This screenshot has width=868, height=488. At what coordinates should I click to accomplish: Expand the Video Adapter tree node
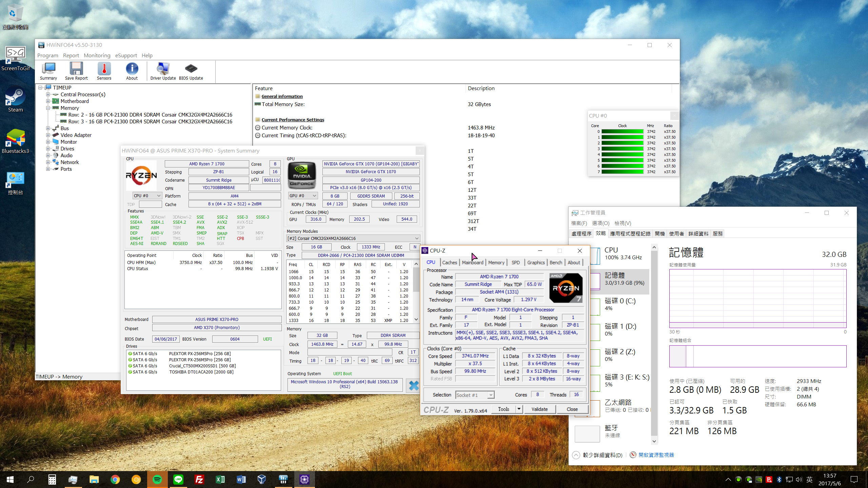point(48,135)
